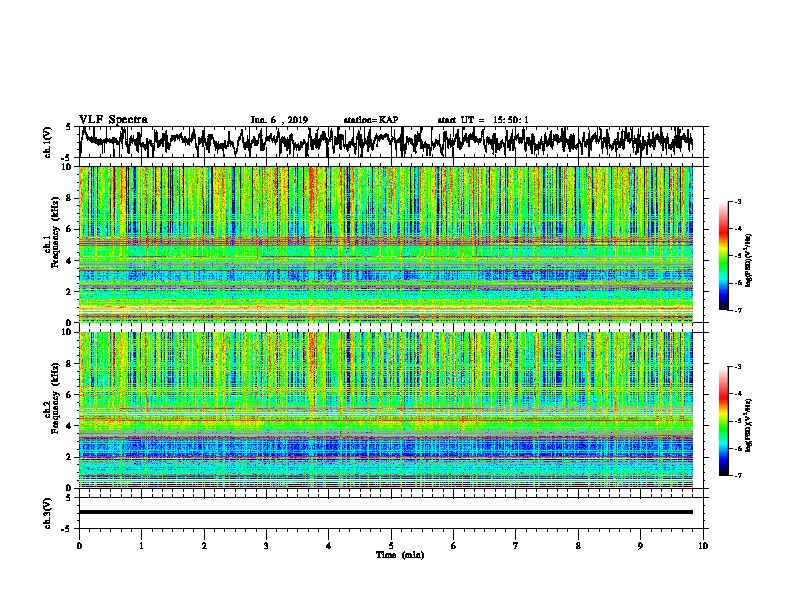Click the ch.1 Frequency (kHz) axis label
Viewport: 792px width, 612px height.
point(51,233)
